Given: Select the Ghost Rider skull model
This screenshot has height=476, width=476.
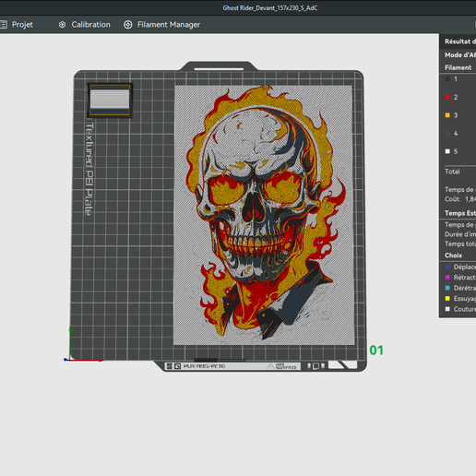Looking at the screenshot, I should pyautogui.click(x=264, y=215).
